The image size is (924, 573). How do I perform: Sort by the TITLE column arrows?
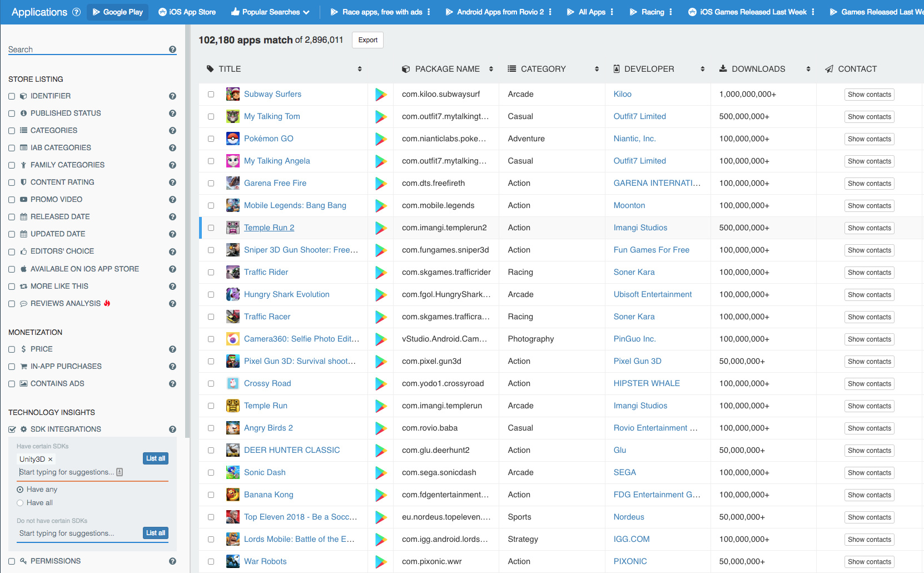click(360, 69)
